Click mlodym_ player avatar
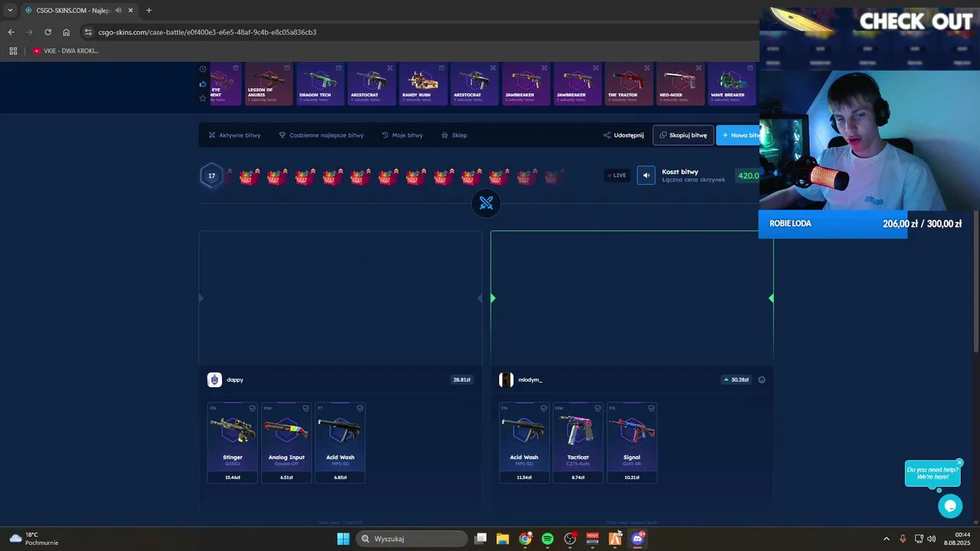This screenshot has width=980, height=551. pos(506,380)
